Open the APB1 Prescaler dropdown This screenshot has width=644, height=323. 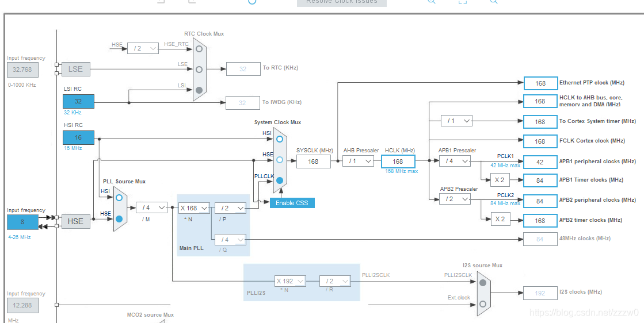point(455,161)
